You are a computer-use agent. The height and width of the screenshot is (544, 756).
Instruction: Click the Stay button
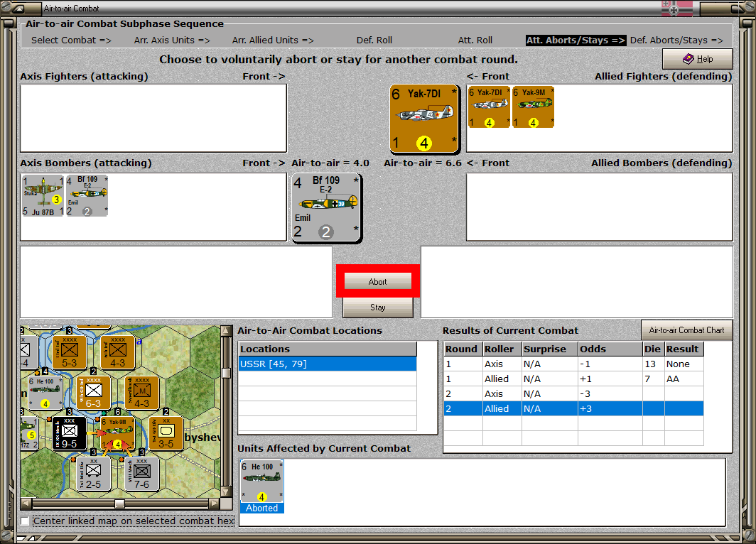[377, 307]
